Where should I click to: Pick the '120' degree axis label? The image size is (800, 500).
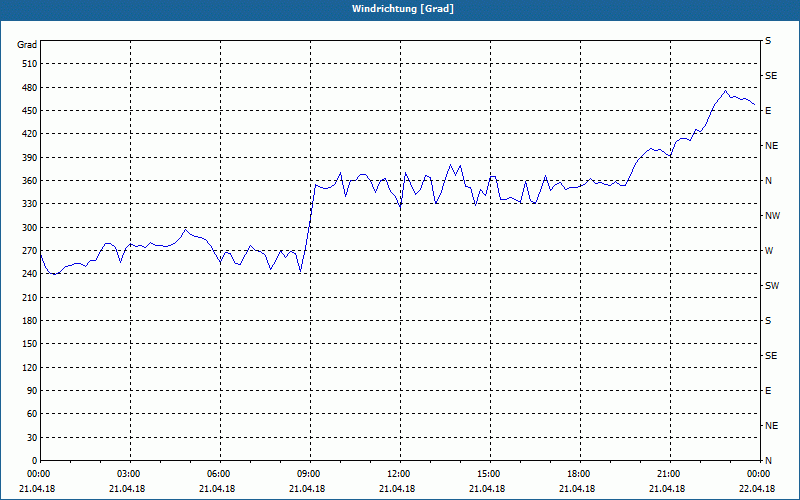click(30, 367)
